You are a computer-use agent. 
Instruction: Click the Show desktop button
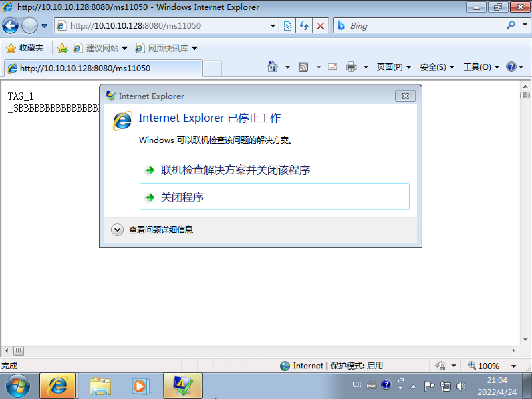pyautogui.click(x=527, y=386)
